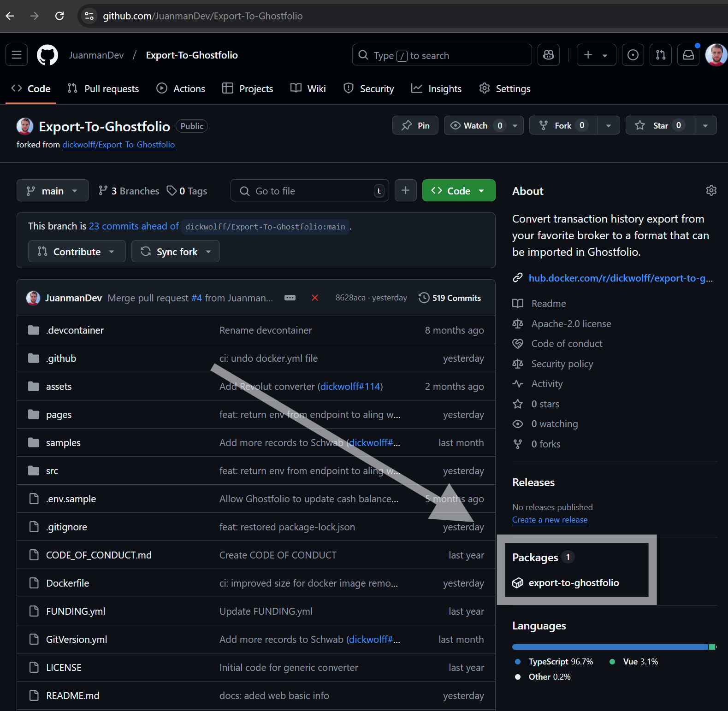Expand the Star lists dropdown arrow
This screenshot has width=728, height=711.
coord(705,125)
